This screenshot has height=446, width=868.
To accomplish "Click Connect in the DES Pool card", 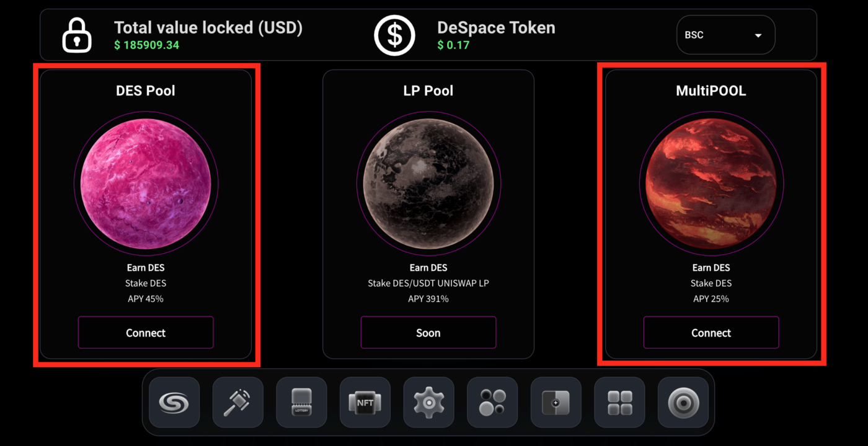I will [146, 332].
